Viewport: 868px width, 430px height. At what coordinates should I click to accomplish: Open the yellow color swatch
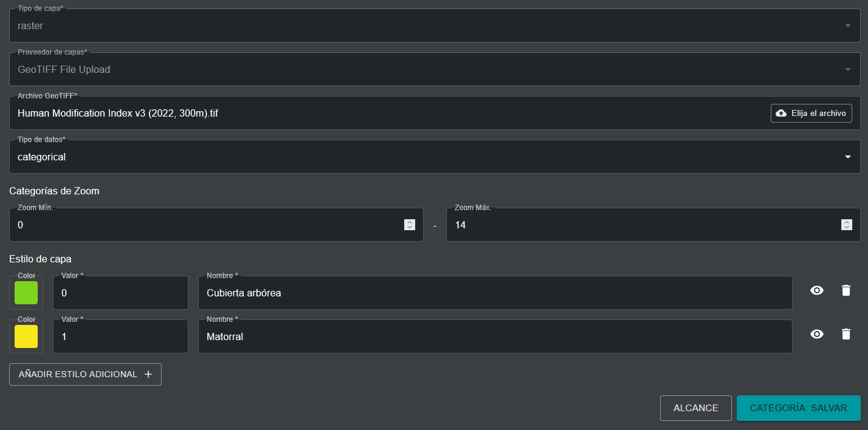pyautogui.click(x=26, y=336)
